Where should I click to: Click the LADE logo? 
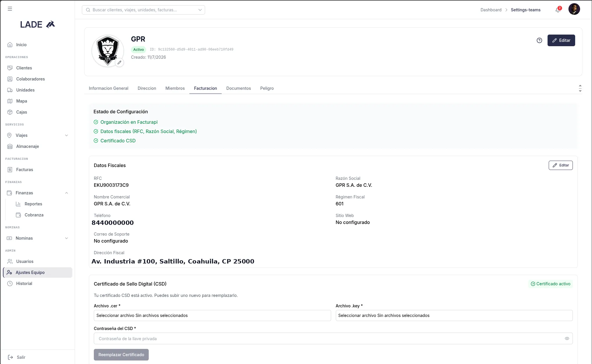click(37, 24)
